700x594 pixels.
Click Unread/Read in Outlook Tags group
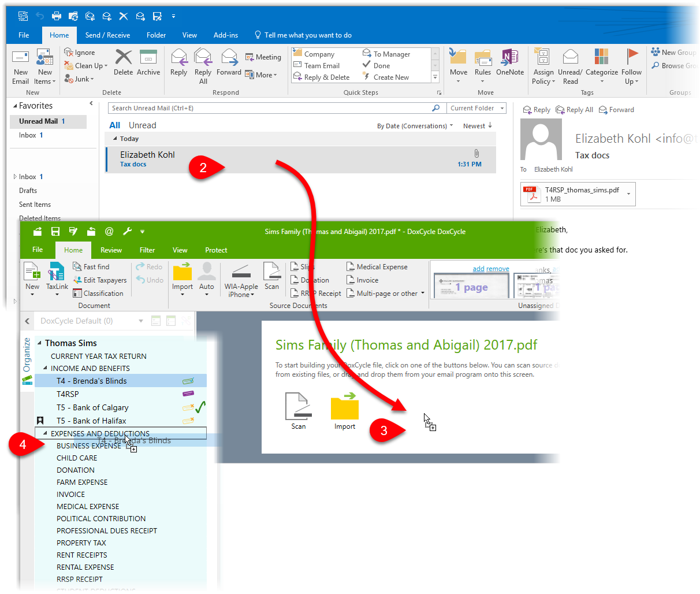click(x=570, y=66)
